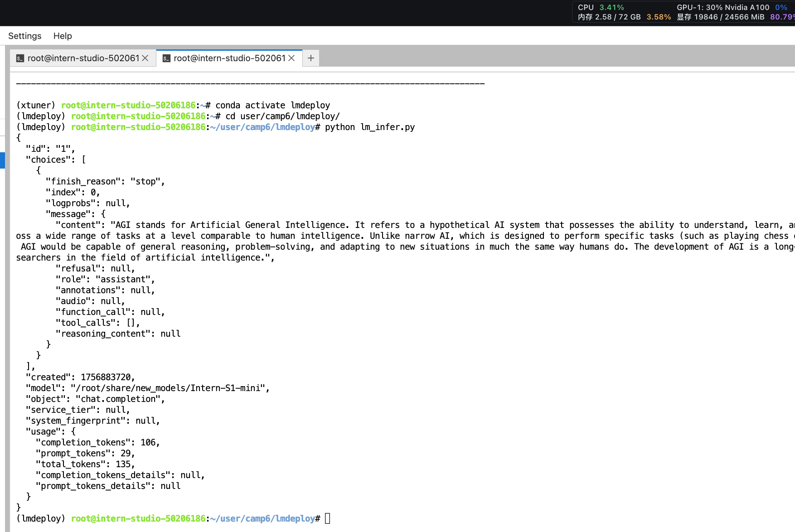Screen dimensions: 795x532
Task: Click the CPU usage percentage indicator
Action: pos(611,7)
